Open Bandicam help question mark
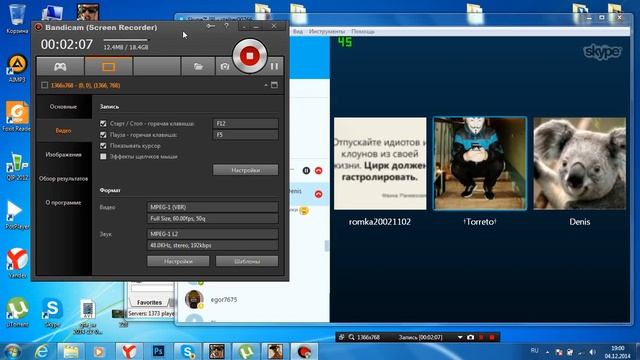This screenshot has width=640, height=360. pyautogui.click(x=227, y=26)
